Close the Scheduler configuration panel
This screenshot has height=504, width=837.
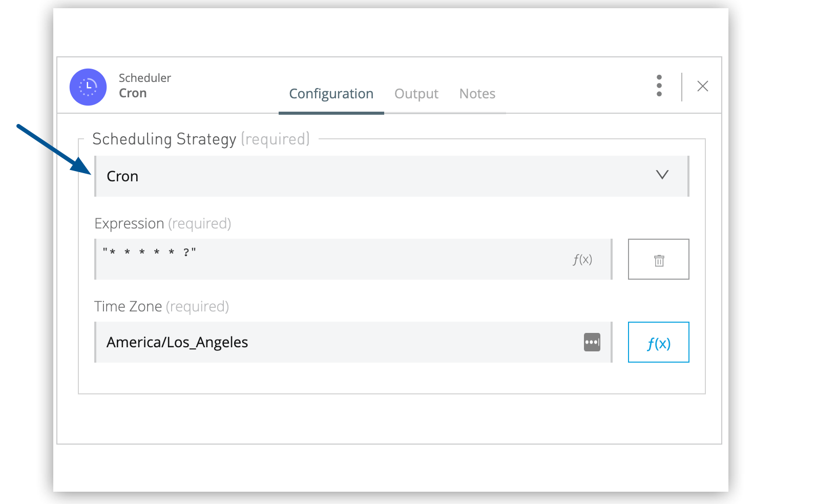[703, 86]
